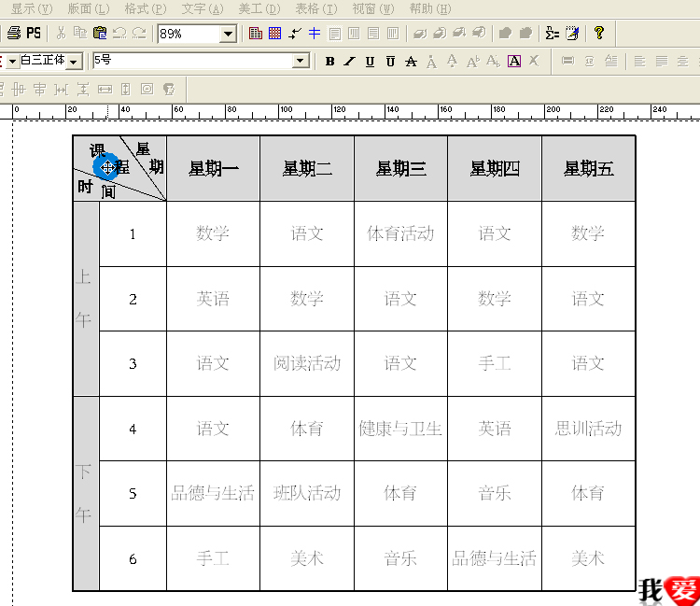The image size is (700, 606).
Task: Toggle Bold formatting
Action: (x=329, y=62)
